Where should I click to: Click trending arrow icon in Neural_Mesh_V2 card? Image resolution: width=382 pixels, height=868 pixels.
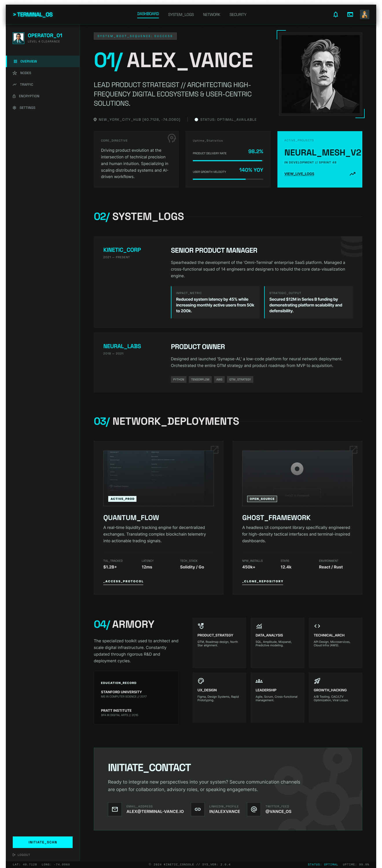click(x=352, y=174)
